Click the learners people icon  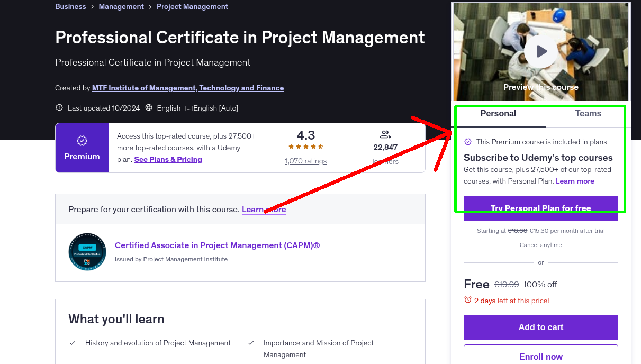(385, 134)
